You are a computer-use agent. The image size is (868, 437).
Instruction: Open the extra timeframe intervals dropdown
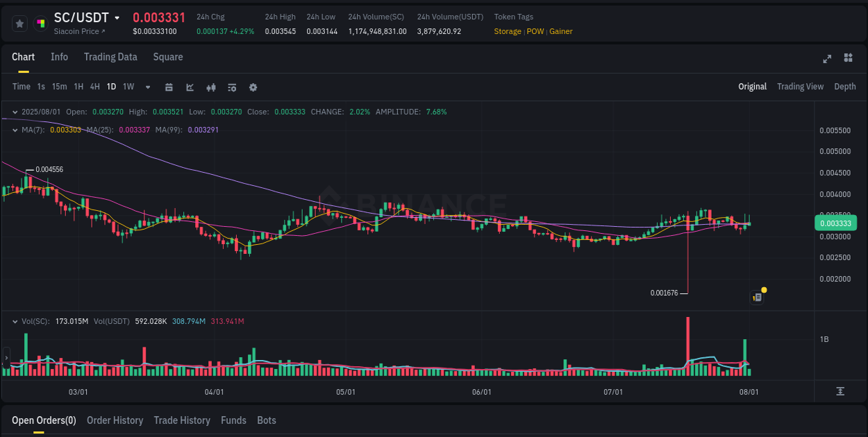pyautogui.click(x=147, y=87)
